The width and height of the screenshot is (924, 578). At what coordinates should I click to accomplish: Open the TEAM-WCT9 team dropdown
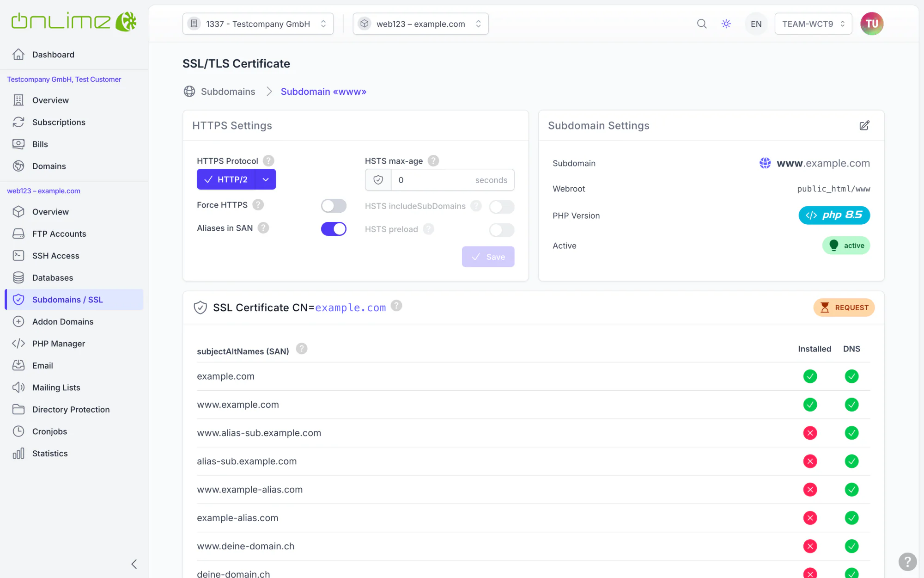tap(813, 24)
